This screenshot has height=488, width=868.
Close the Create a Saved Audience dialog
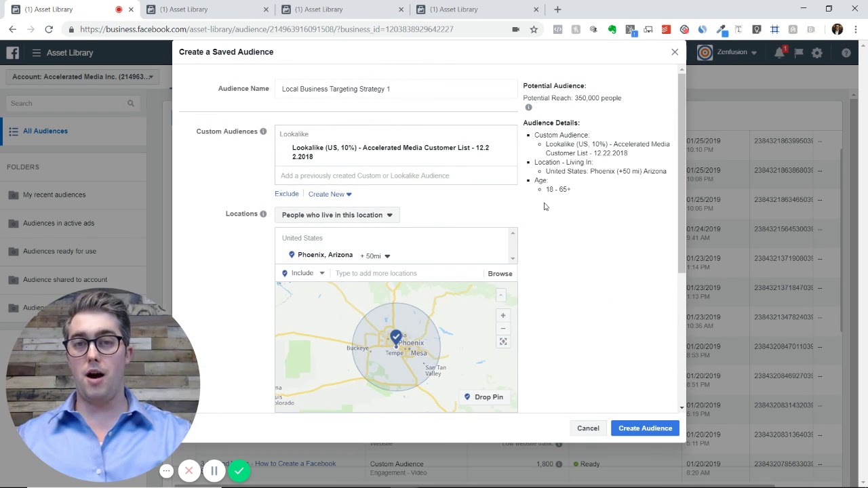click(675, 52)
